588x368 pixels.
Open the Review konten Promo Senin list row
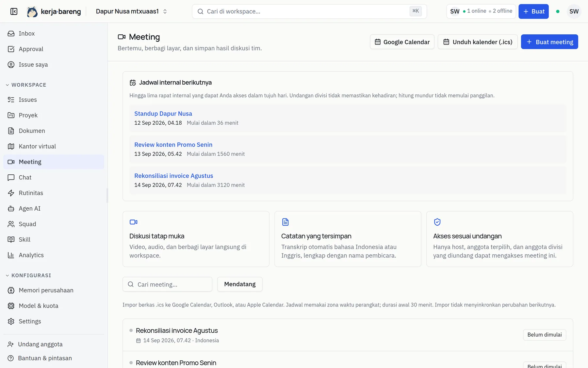tap(348, 360)
